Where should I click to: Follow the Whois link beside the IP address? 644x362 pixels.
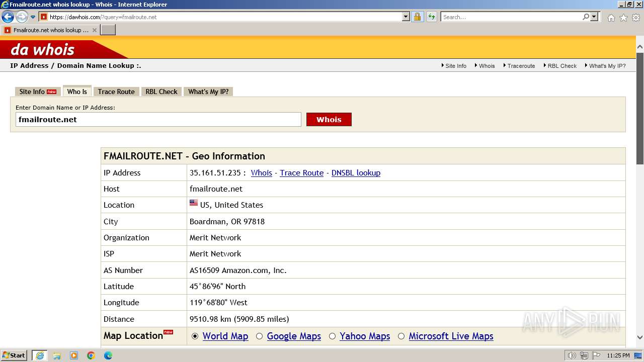[262, 172]
